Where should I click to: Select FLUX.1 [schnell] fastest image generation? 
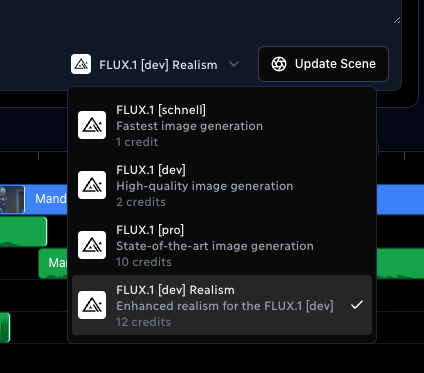tap(222, 126)
